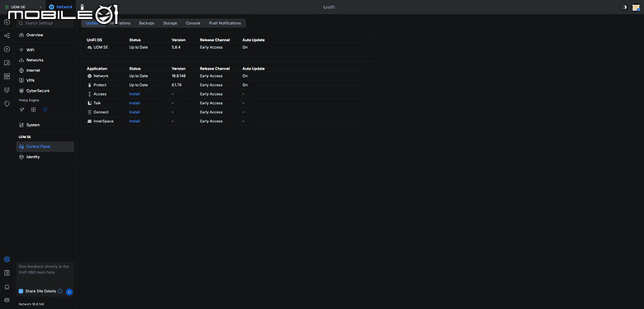
Task: Install the Access application
Action: click(135, 94)
